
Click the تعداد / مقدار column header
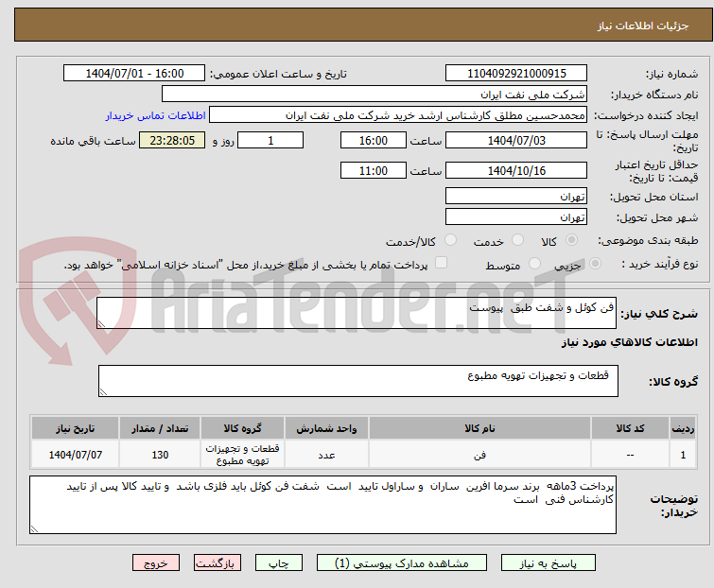[x=160, y=428]
